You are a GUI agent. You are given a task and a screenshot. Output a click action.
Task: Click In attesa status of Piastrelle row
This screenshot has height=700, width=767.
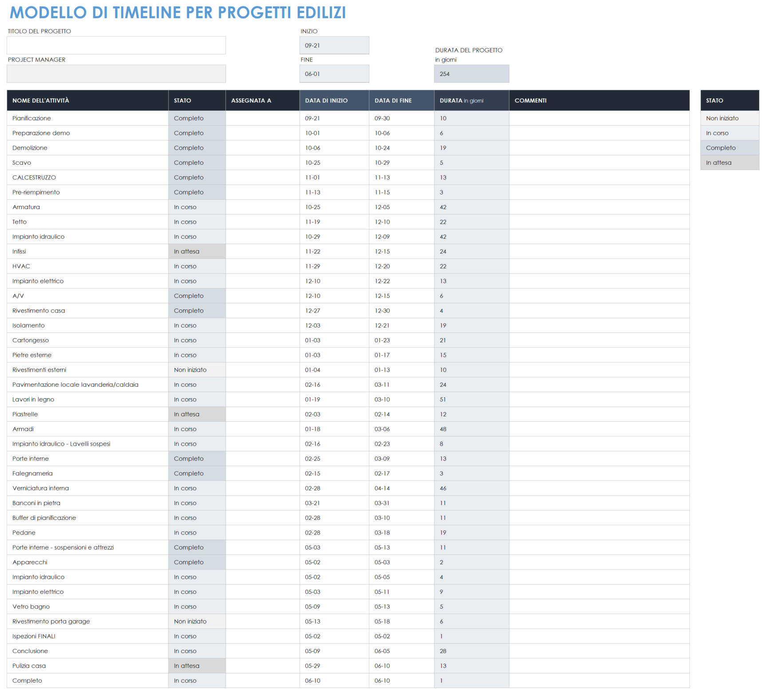pos(197,414)
